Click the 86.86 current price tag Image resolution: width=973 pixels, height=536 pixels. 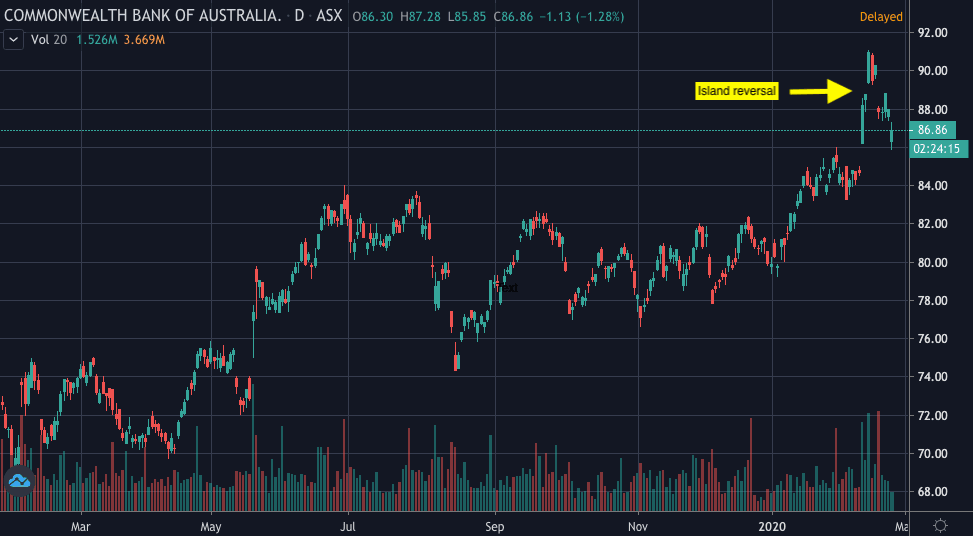point(932,130)
